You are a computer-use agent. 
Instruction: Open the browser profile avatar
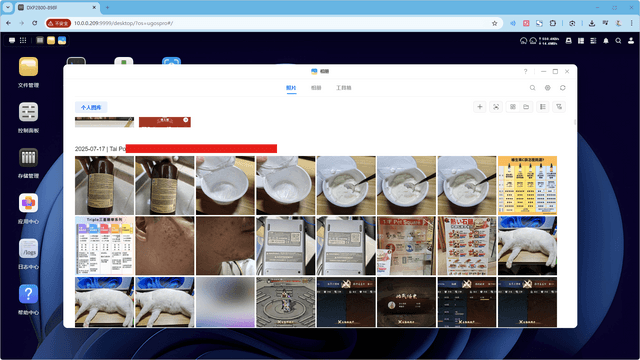619,23
